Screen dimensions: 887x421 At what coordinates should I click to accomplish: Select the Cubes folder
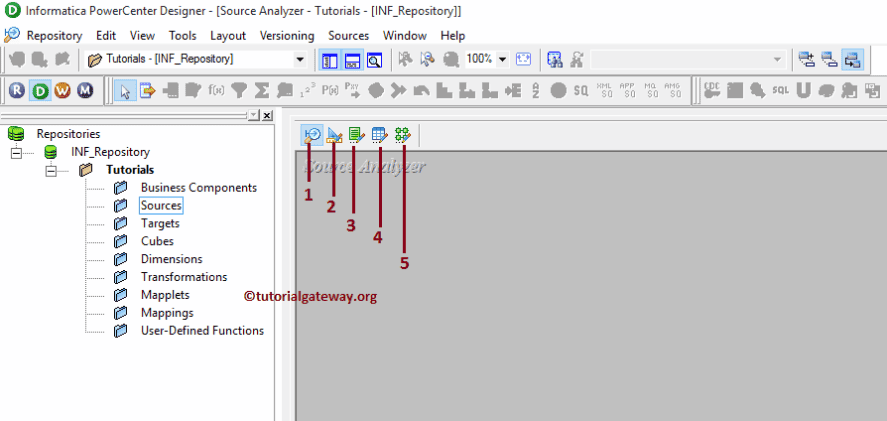(x=157, y=242)
